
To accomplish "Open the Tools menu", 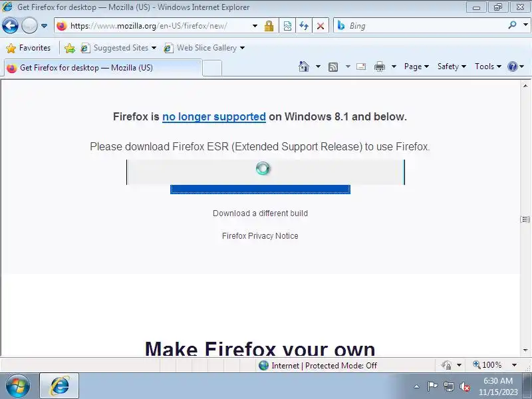I will coord(488,66).
